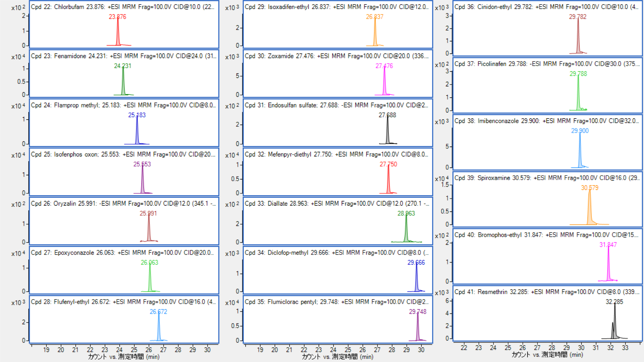The height and width of the screenshot is (362, 644).
Task: Select the Cpd 28 Flufenyl-ethyl title
Action: 123,302
